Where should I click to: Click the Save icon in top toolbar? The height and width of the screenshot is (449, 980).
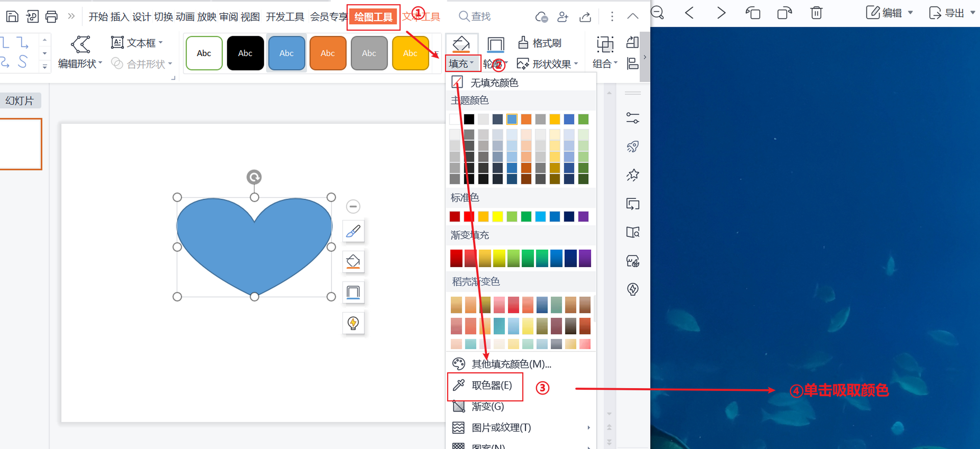click(12, 16)
